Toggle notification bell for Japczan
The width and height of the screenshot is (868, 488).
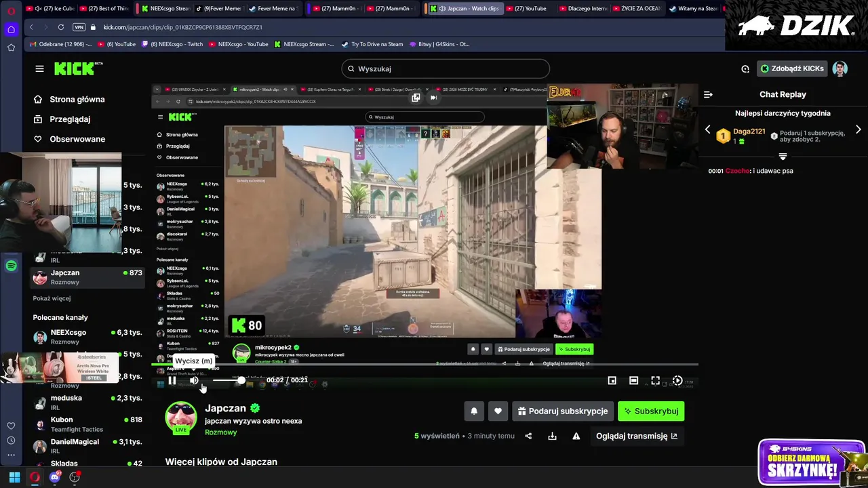pos(474,411)
